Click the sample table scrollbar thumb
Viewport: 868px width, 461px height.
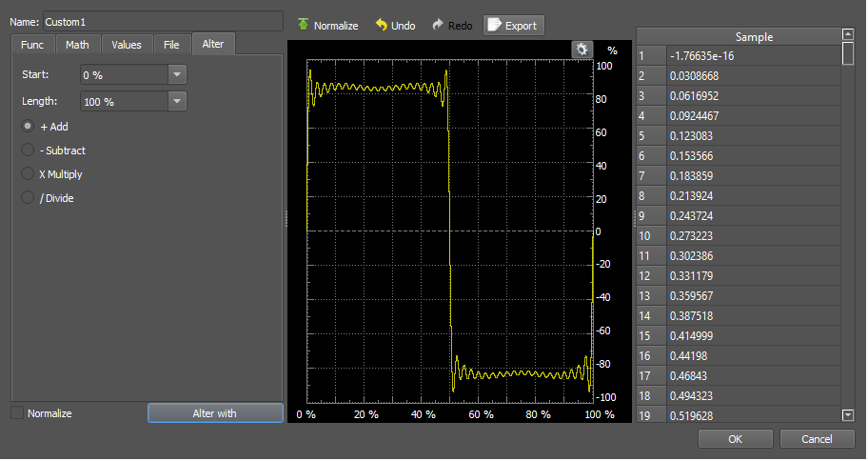pyautogui.click(x=847, y=53)
